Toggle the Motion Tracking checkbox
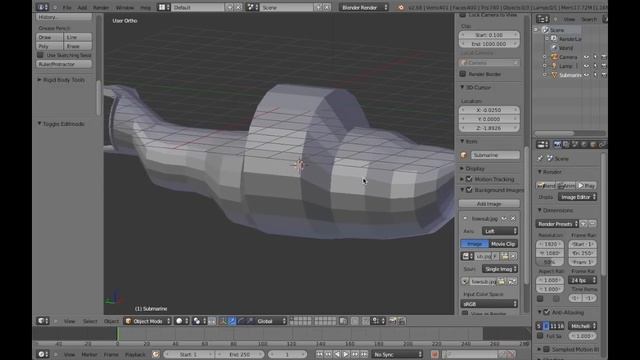This screenshot has height=360, width=640. (x=469, y=179)
